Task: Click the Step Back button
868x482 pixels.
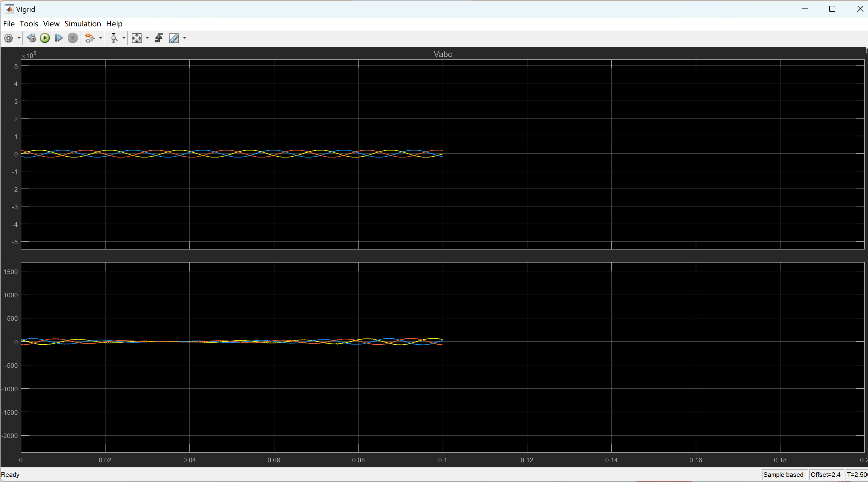Action: (31, 38)
